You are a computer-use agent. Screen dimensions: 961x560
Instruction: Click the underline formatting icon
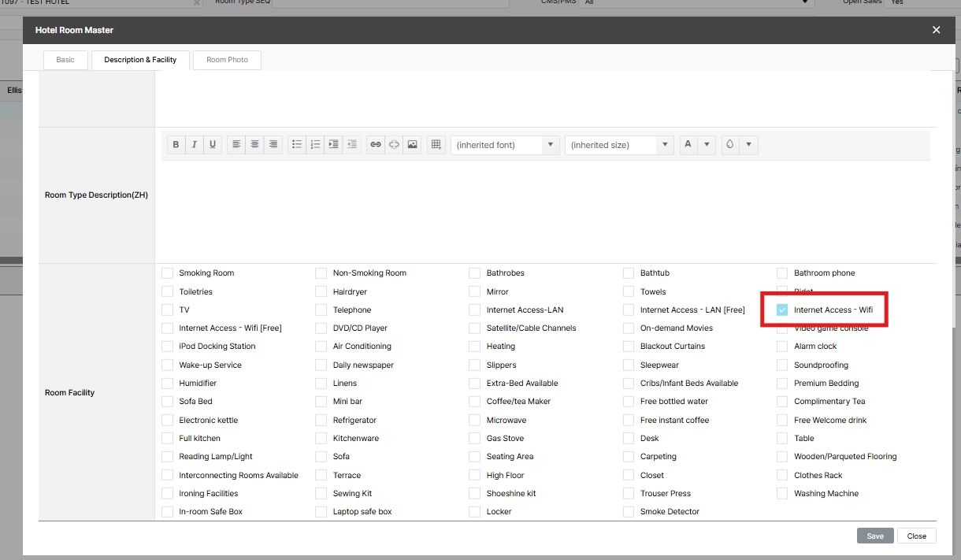click(213, 145)
